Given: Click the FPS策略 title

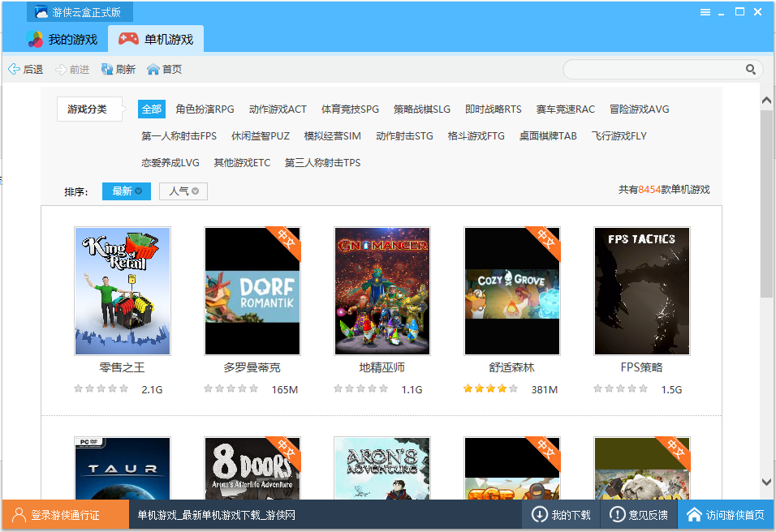Looking at the screenshot, I should coord(641,367).
